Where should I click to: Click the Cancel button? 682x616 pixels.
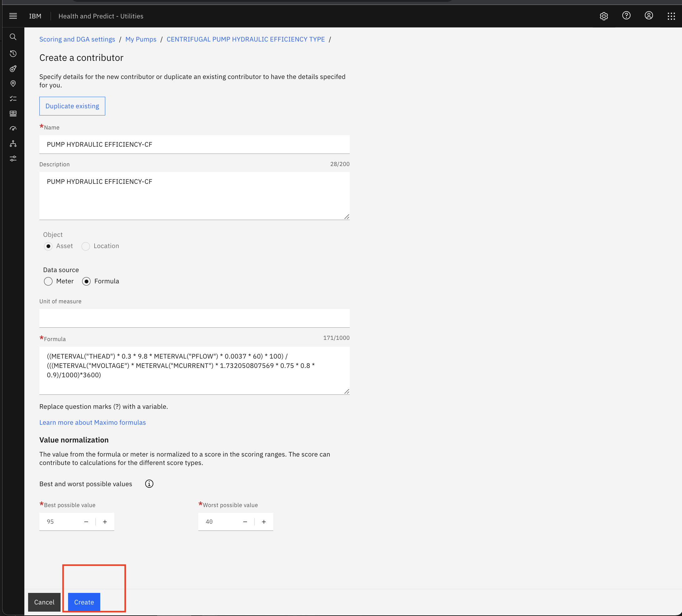[44, 602]
